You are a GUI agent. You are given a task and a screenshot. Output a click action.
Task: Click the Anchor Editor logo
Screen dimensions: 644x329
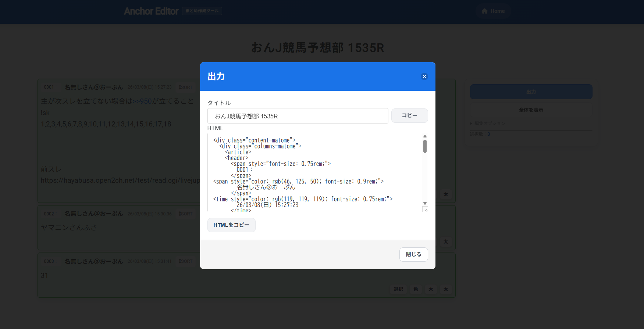click(151, 11)
